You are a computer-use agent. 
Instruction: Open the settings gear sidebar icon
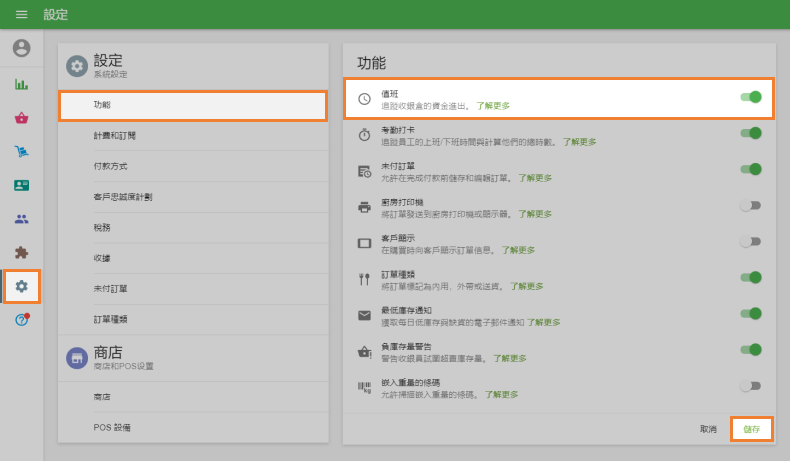[x=21, y=286]
